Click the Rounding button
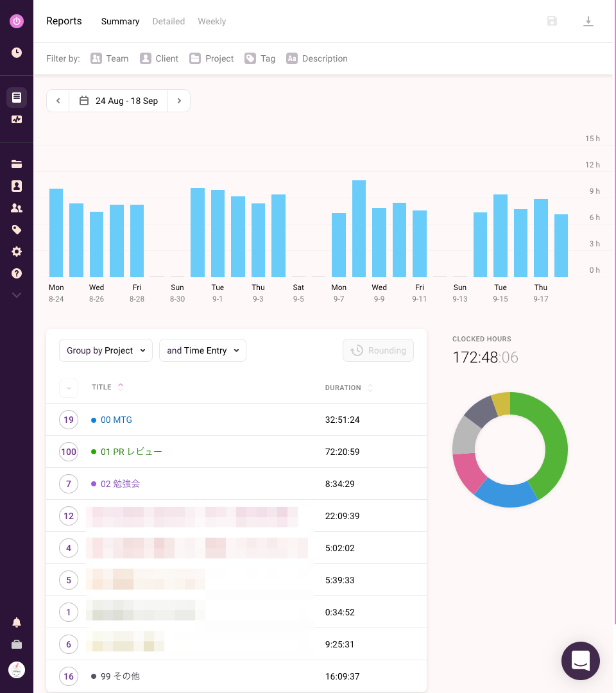 pos(378,350)
